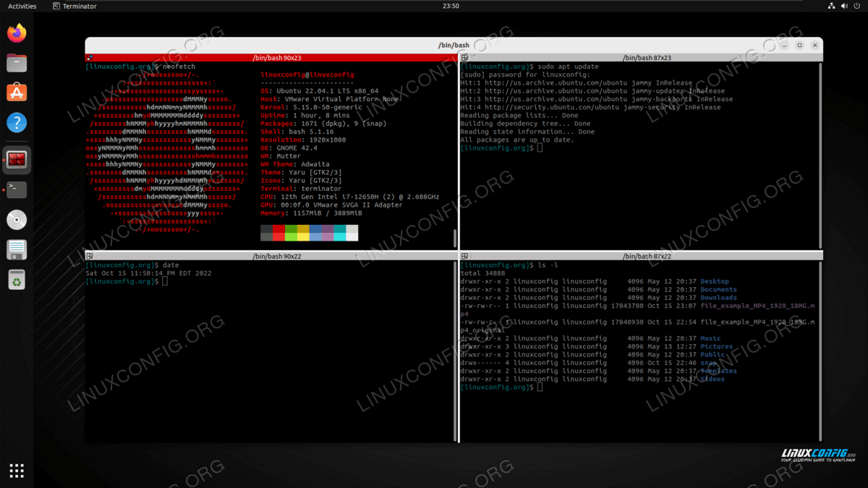Click the 'Pictures' directory name in listing
This screenshot has height=488, width=868.
(x=717, y=346)
